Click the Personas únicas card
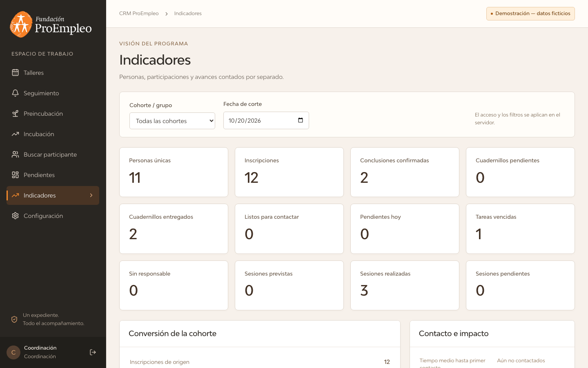588x368 pixels. [174, 172]
